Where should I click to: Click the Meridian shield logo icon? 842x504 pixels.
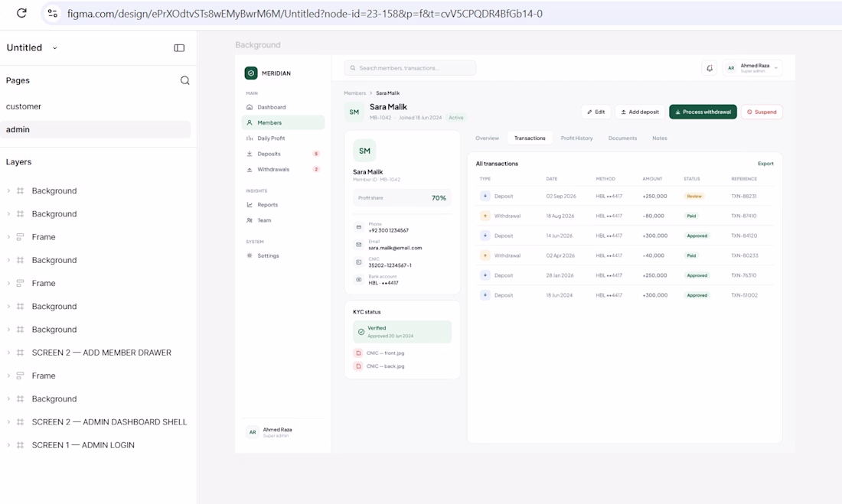pos(251,73)
